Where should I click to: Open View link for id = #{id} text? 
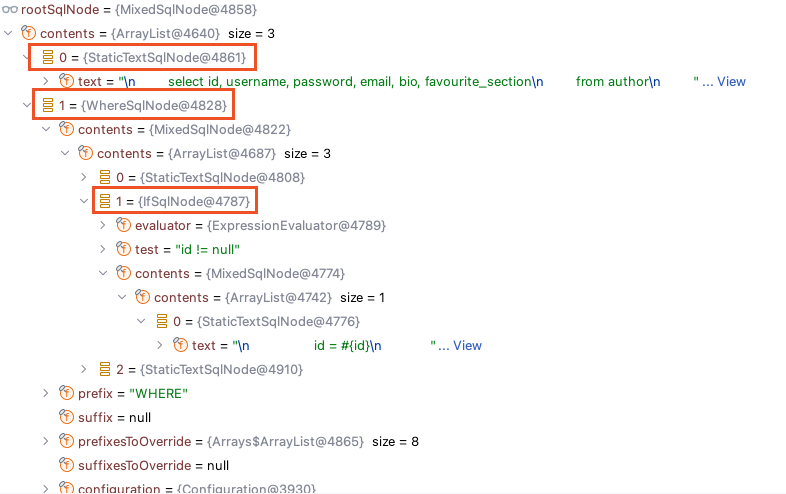pyautogui.click(x=467, y=346)
